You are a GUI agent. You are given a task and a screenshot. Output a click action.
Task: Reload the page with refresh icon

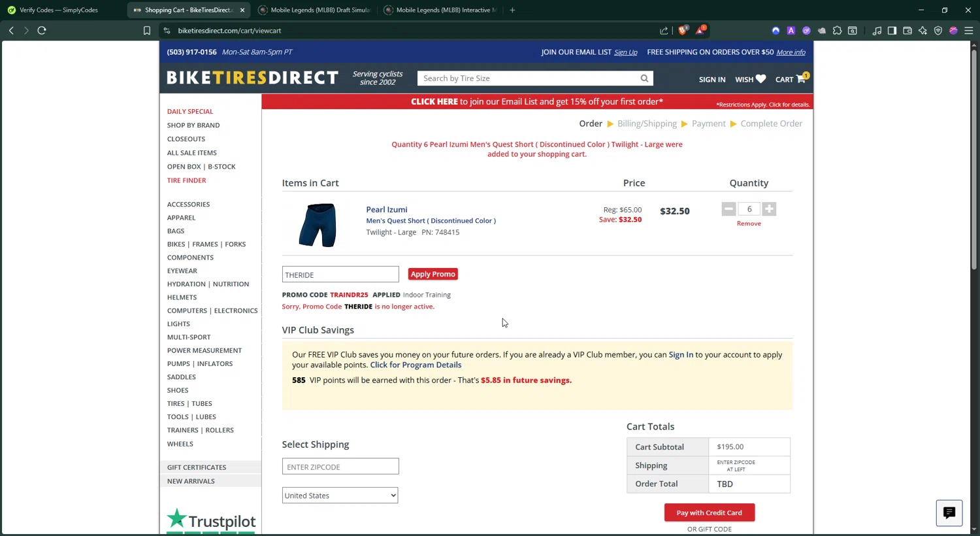tap(42, 31)
